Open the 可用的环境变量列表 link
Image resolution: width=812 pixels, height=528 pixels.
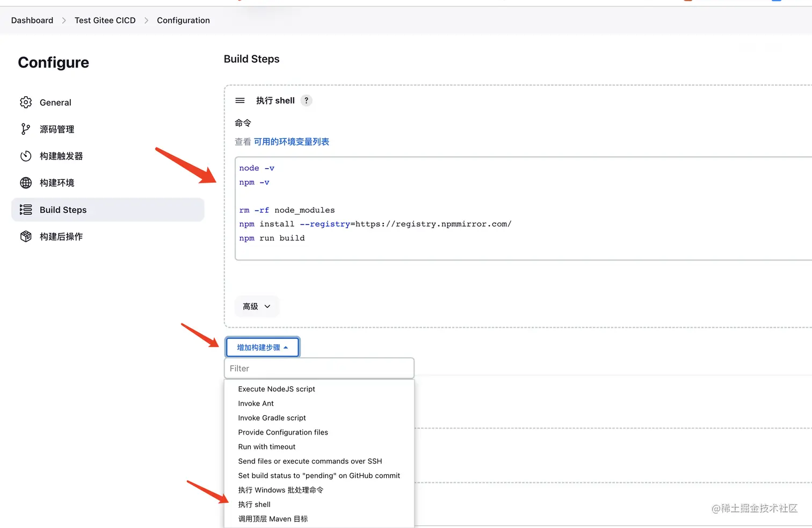point(291,142)
